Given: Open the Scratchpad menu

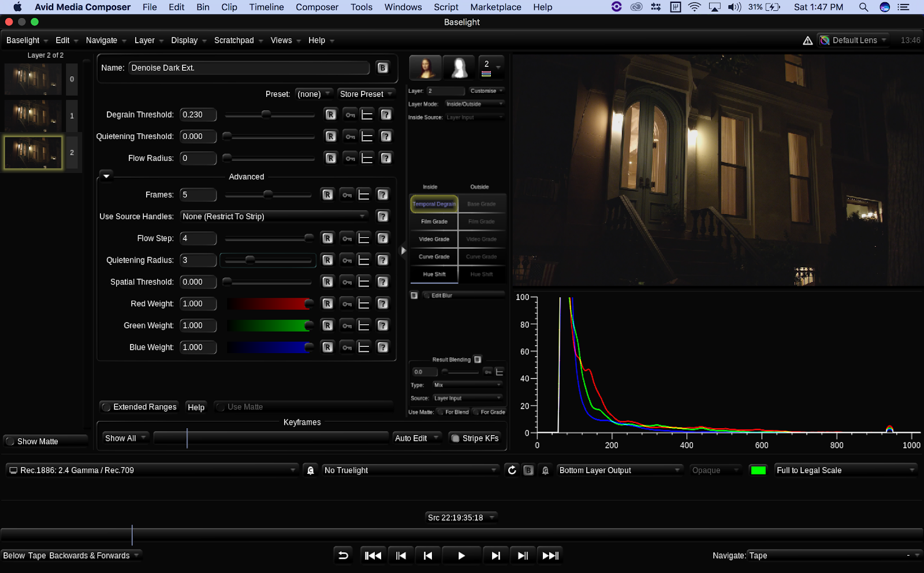Looking at the screenshot, I should tap(234, 40).
